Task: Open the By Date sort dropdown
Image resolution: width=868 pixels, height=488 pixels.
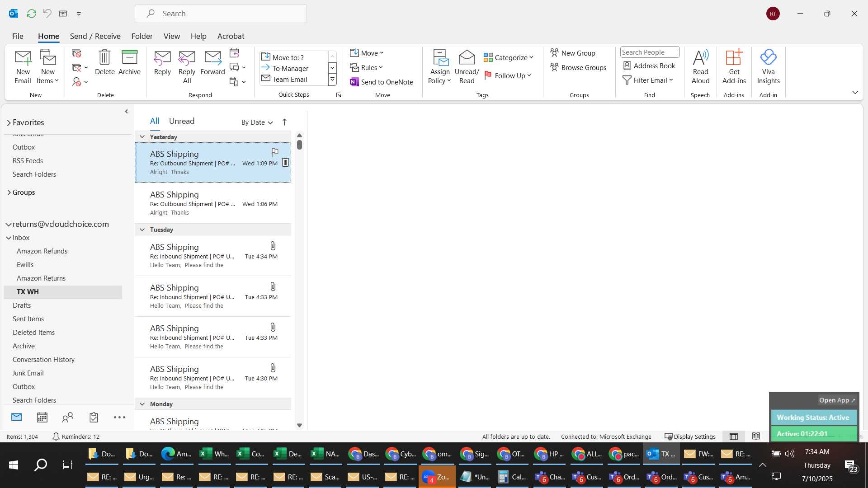Action: [x=257, y=122]
